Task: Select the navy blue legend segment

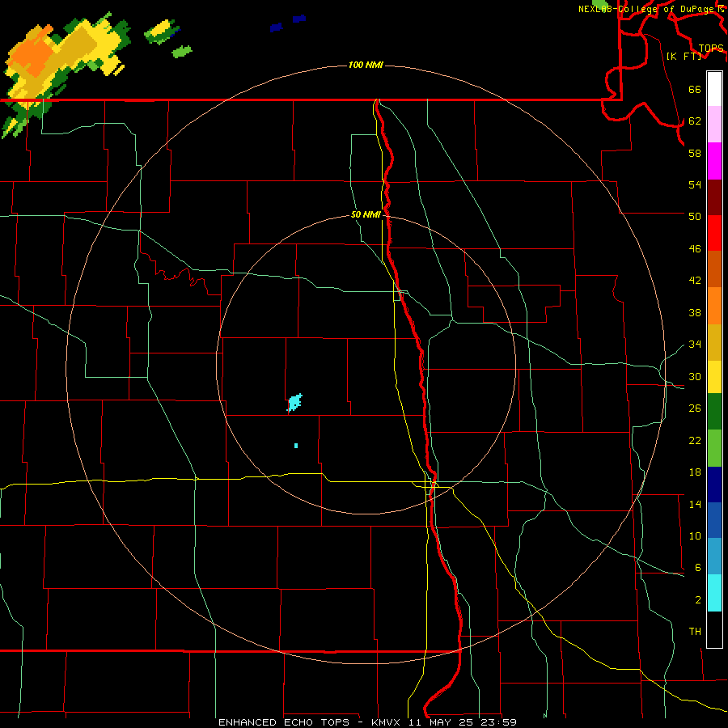Action: pos(714,485)
